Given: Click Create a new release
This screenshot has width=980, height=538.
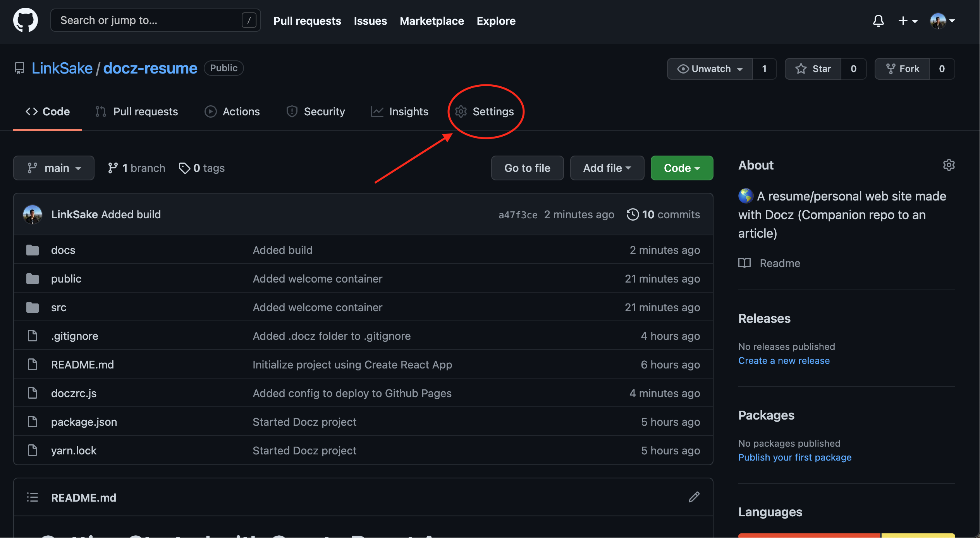Looking at the screenshot, I should point(784,361).
